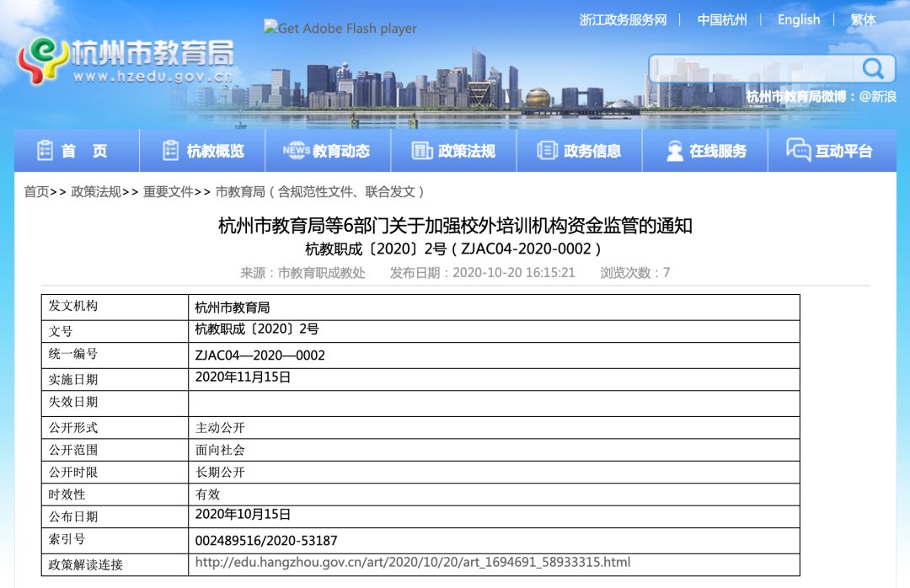910x588 pixels.
Task: Switch to 繁体 traditional Chinese
Action: pyautogui.click(x=863, y=19)
